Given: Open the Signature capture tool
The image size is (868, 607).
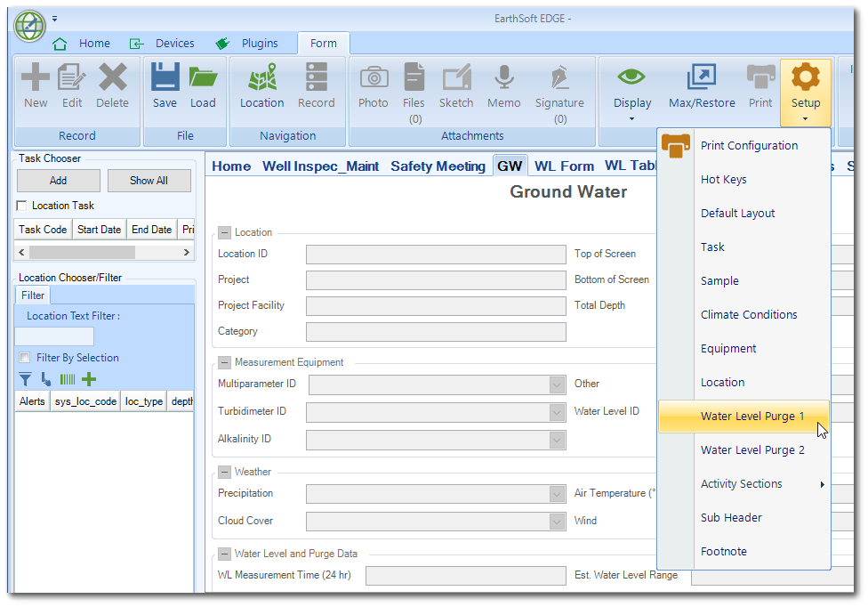Looking at the screenshot, I should pyautogui.click(x=559, y=85).
